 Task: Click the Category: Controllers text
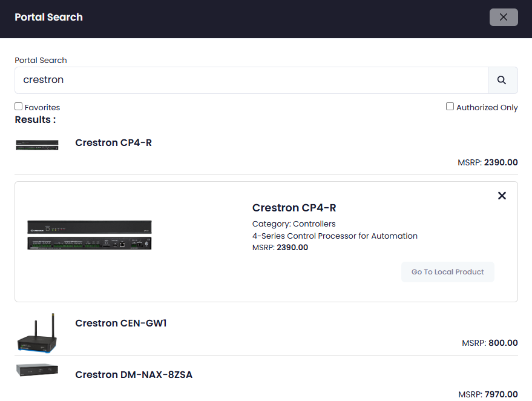click(294, 224)
